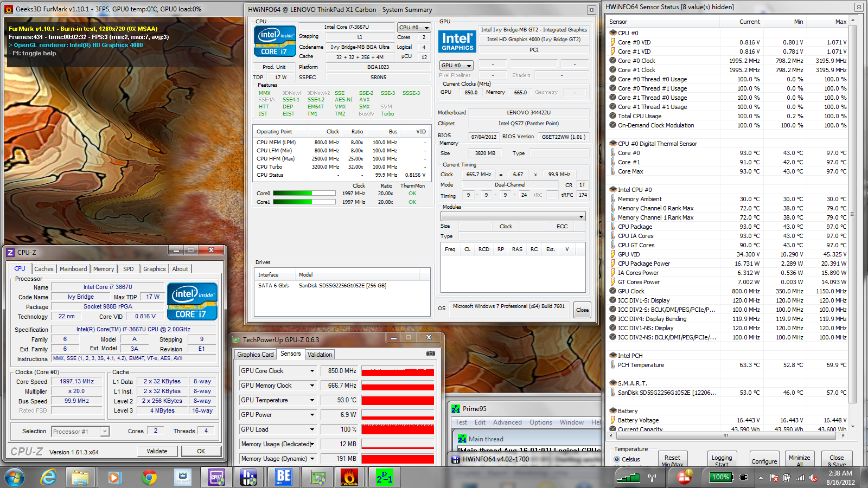Image resolution: width=868 pixels, height=488 pixels.
Task: Click the Prime95 title bar icon
Action: (456, 409)
